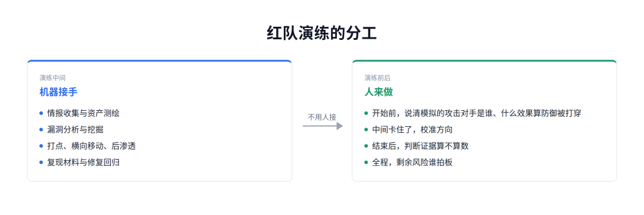This screenshot has height=215, width=644.
Task: Select the line starting with 开始前
Action: [x=477, y=113]
